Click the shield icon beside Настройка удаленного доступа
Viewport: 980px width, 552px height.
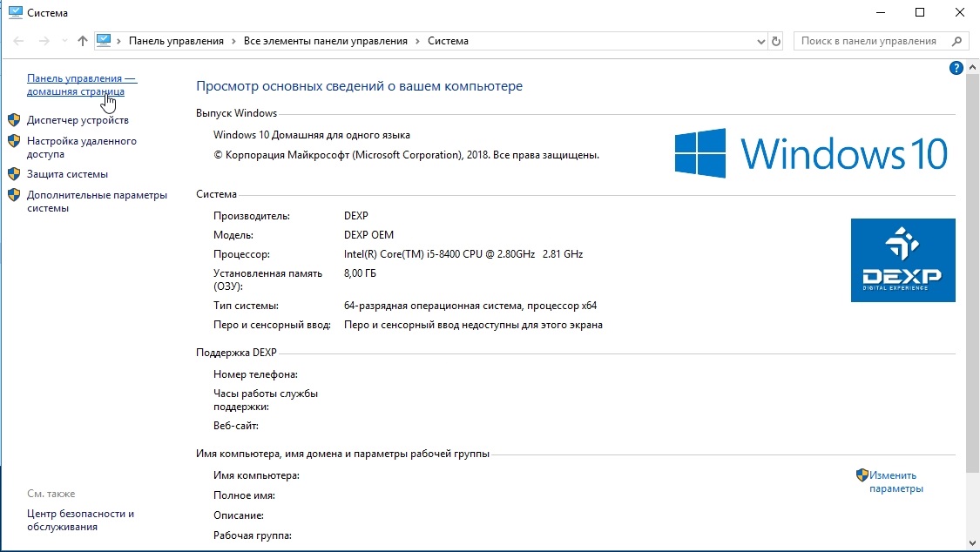click(x=14, y=141)
